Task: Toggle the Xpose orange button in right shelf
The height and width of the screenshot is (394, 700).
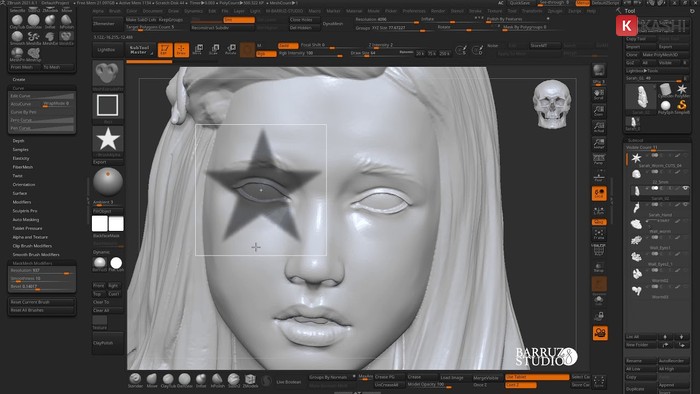Action: pos(599,222)
